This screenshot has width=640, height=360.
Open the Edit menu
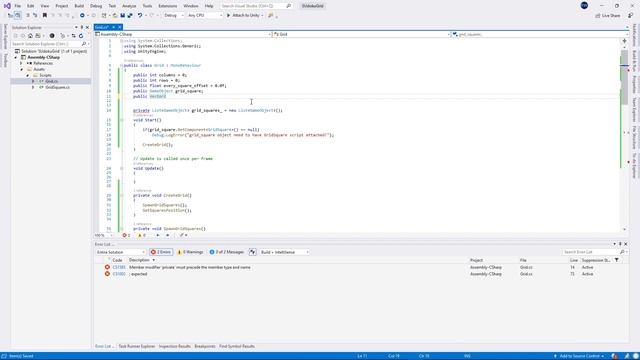click(x=31, y=6)
